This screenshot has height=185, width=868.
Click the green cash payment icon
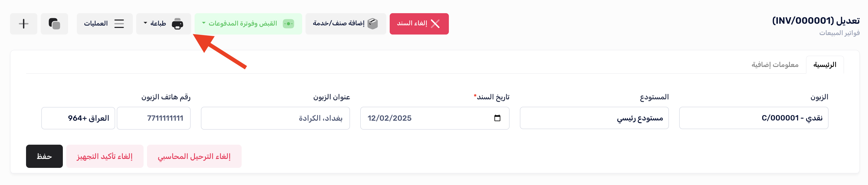pos(288,24)
